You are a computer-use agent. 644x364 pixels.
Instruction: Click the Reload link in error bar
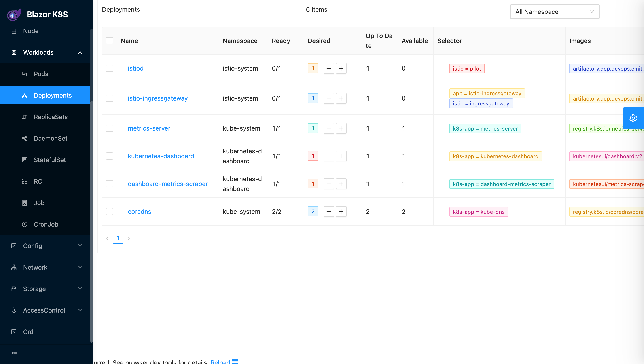(x=220, y=362)
